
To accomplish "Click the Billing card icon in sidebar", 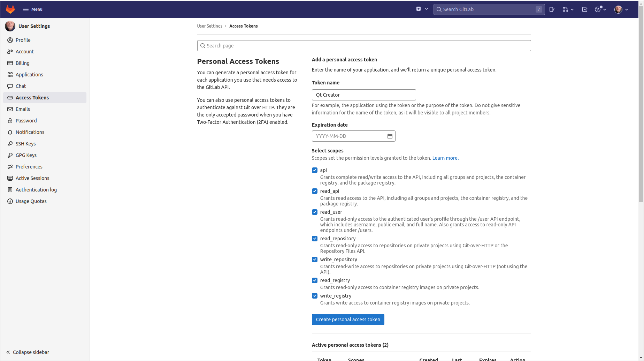I will (10, 63).
